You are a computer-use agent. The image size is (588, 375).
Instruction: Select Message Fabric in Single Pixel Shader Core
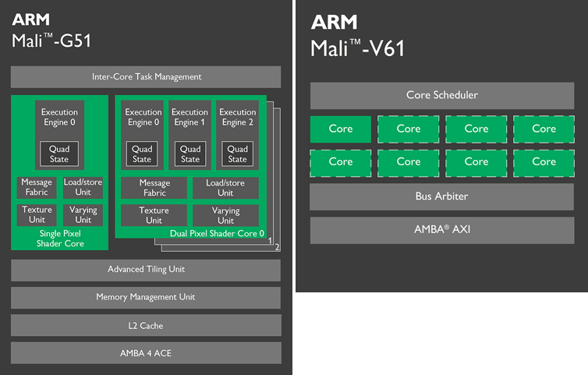click(x=37, y=187)
